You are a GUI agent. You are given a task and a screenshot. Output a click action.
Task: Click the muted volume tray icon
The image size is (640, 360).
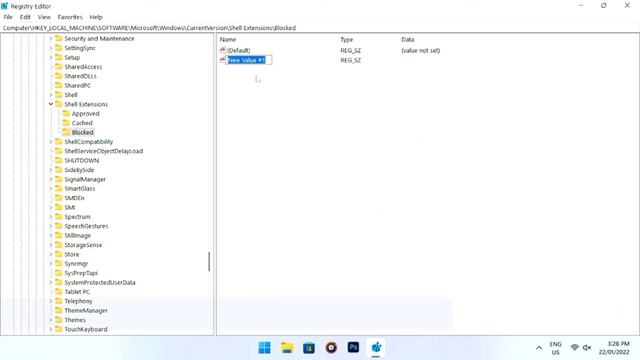coord(587,348)
